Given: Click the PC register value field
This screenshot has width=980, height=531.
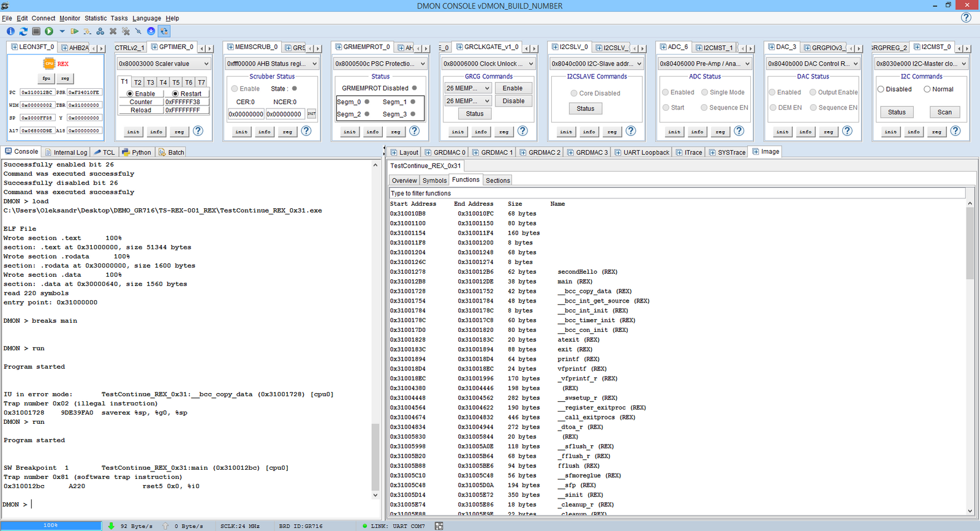Looking at the screenshot, I should 37,92.
